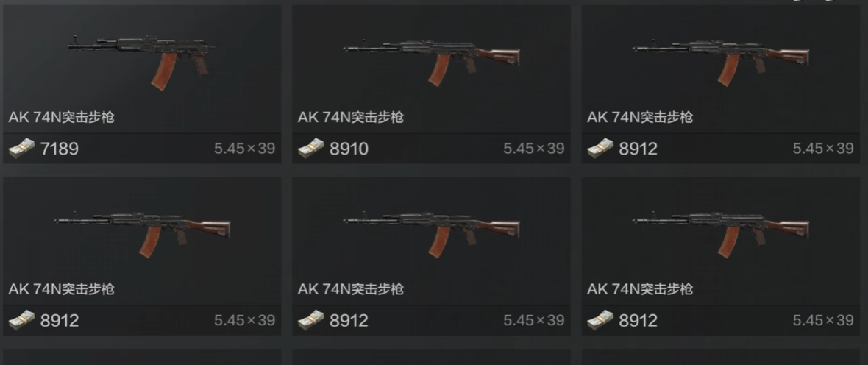The height and width of the screenshot is (365, 868).
Task: Select the 7189 price listing
Action: (60, 149)
